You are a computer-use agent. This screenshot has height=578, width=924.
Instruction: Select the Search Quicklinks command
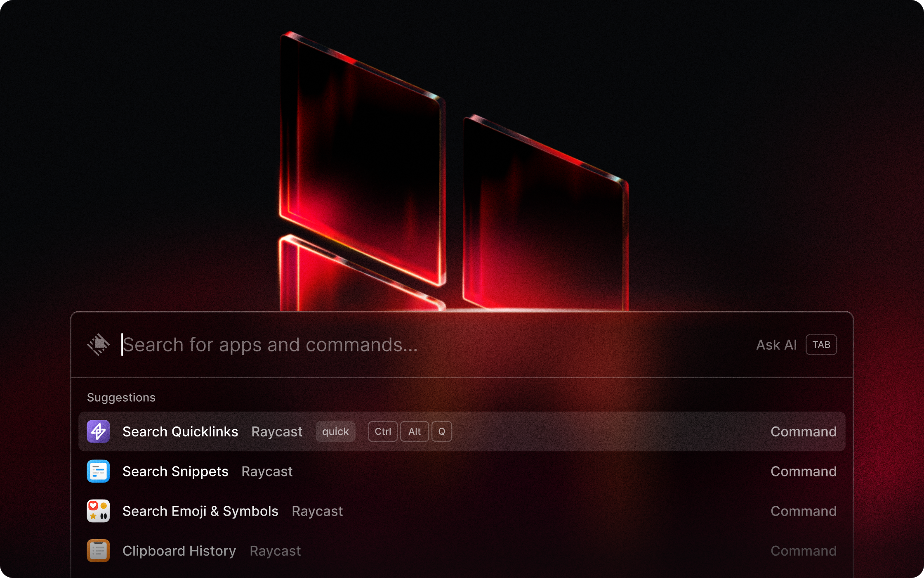coord(180,431)
